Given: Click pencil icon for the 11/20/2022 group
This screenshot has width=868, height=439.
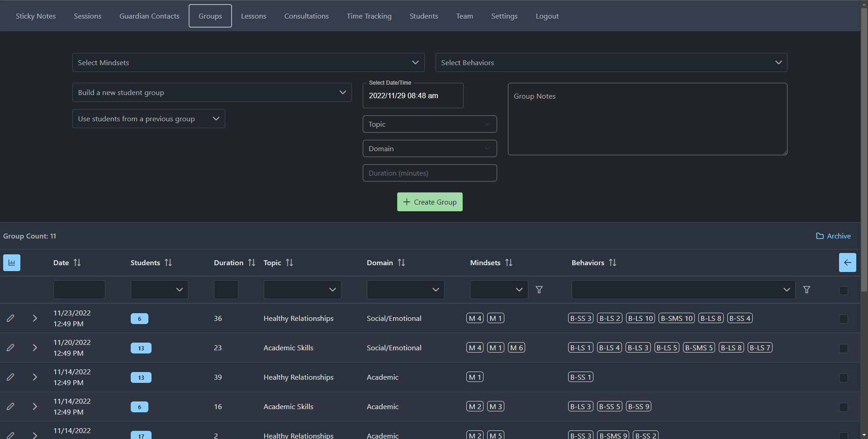Looking at the screenshot, I should click(x=10, y=348).
